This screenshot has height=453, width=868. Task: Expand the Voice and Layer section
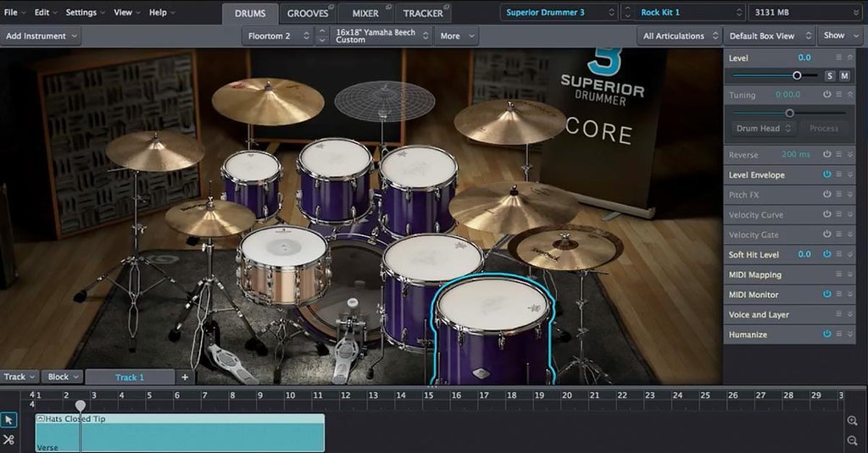pyautogui.click(x=850, y=315)
